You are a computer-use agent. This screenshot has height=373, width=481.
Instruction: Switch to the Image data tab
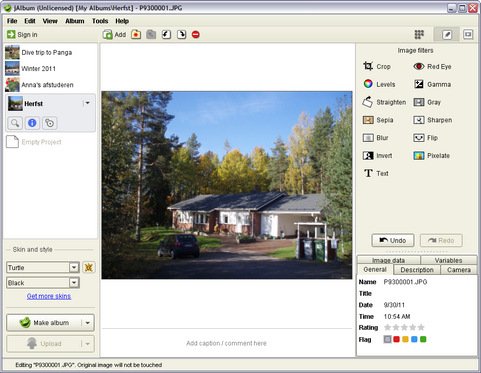point(388,260)
